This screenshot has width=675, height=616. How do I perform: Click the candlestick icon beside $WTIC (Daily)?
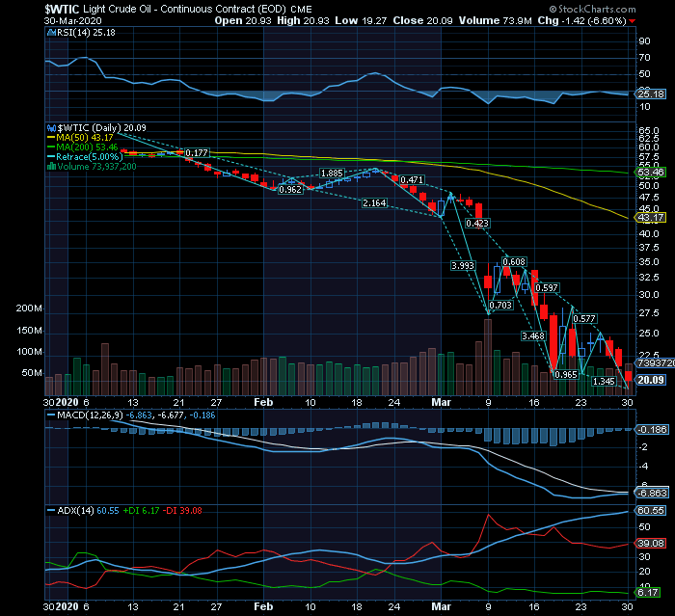[51, 128]
